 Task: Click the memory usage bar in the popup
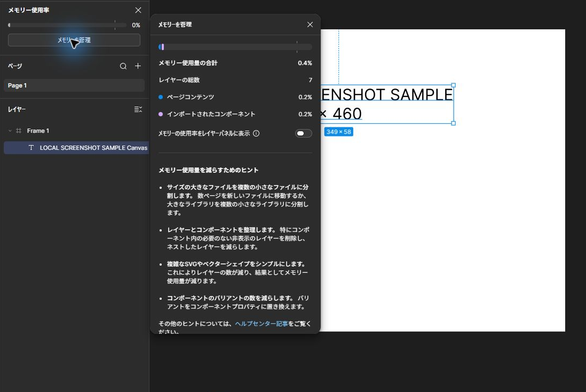(235, 47)
